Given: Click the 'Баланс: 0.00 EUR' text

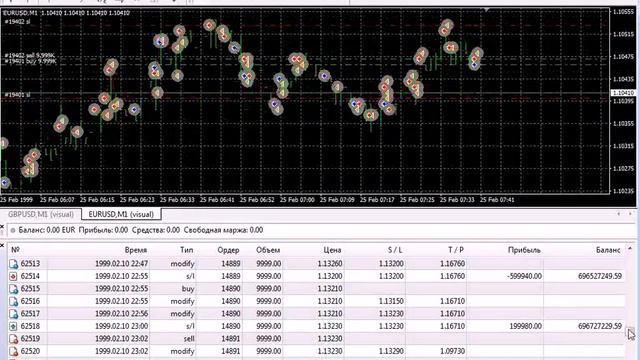Looking at the screenshot, I should coord(47,230).
